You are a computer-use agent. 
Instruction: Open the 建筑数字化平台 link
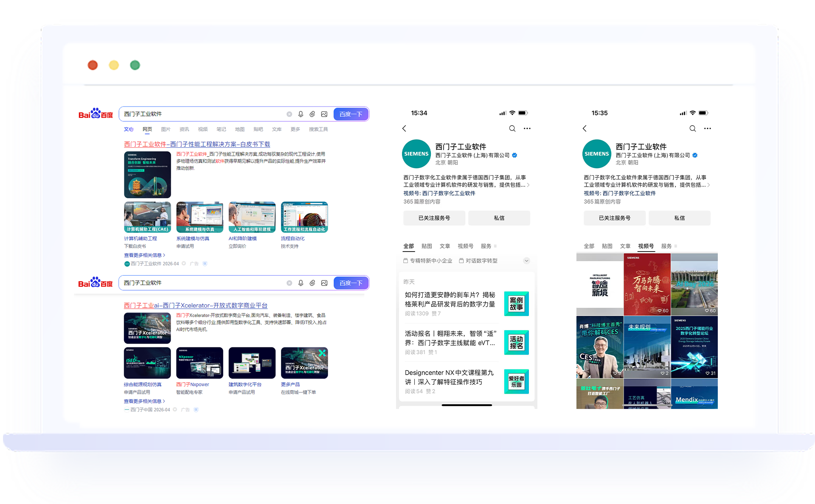point(245,384)
